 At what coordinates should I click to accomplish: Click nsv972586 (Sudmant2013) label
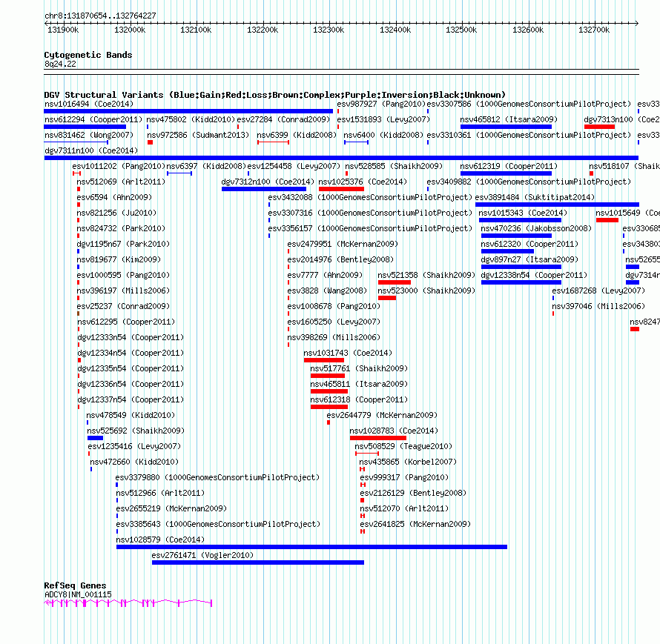[198, 135]
